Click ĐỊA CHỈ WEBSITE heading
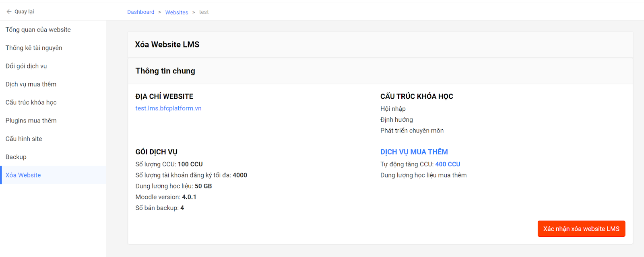644x257 pixels. tap(164, 96)
